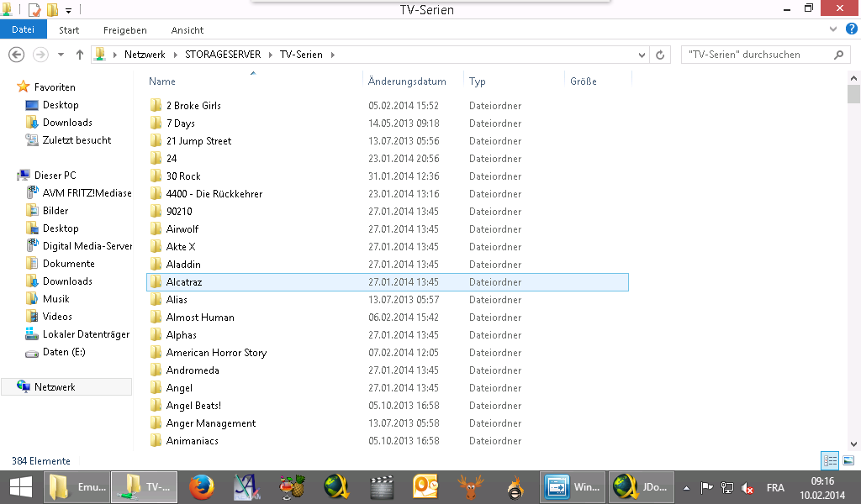
Task: Switch to large thumbnails view icon
Action: 848,460
